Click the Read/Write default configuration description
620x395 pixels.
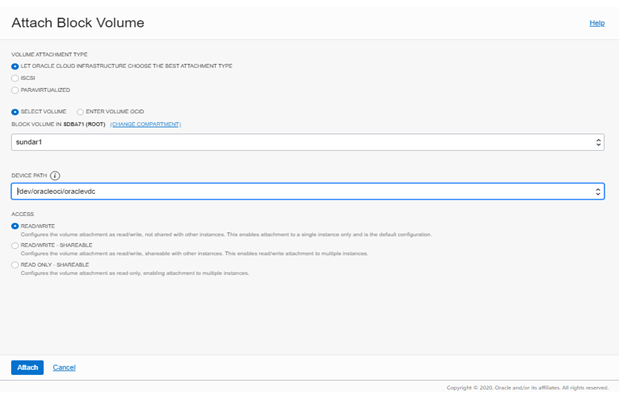[226, 234]
